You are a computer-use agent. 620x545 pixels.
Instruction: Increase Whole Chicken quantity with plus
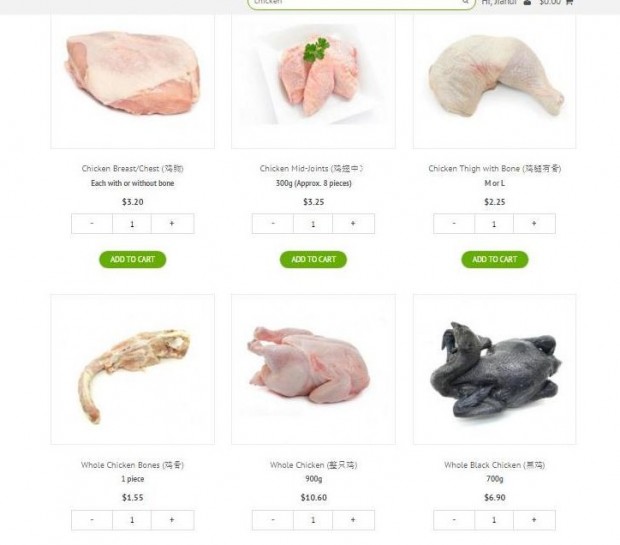click(x=353, y=520)
